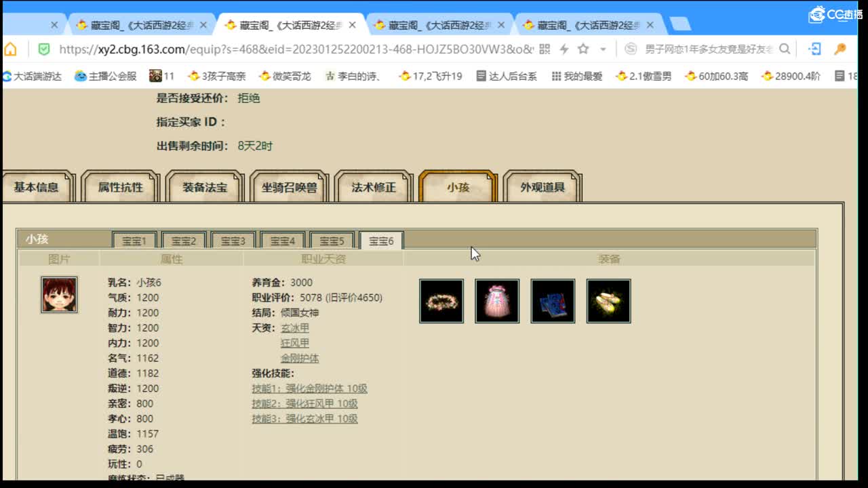The width and height of the screenshot is (868, 488).
Task: Close the active 藏宝阁 tab
Action: click(x=353, y=25)
